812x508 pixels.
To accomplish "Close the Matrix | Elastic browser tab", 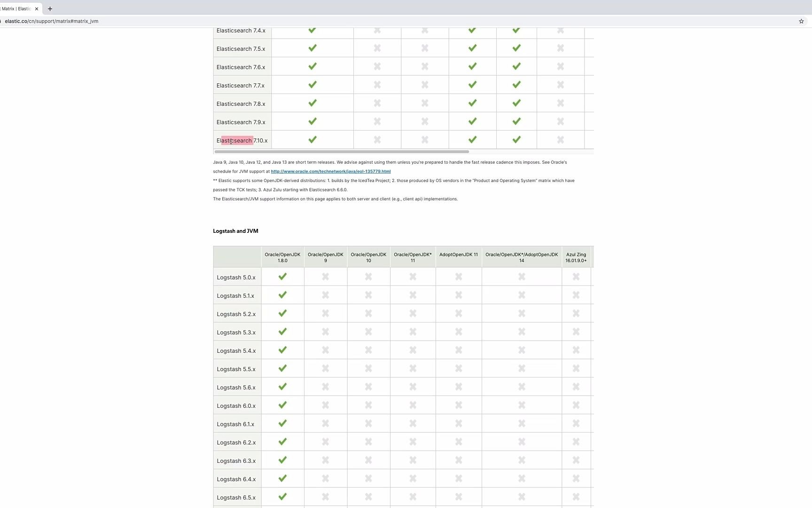I will tap(36, 8).
